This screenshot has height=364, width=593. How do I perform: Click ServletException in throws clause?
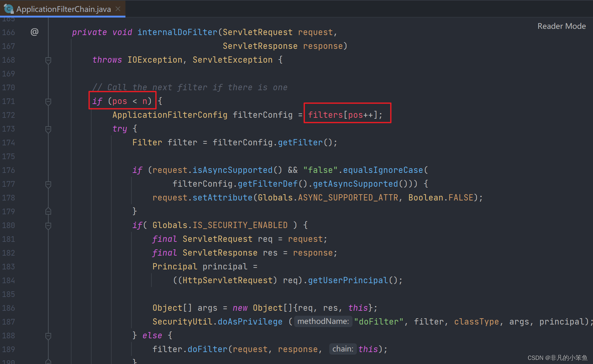click(x=232, y=60)
